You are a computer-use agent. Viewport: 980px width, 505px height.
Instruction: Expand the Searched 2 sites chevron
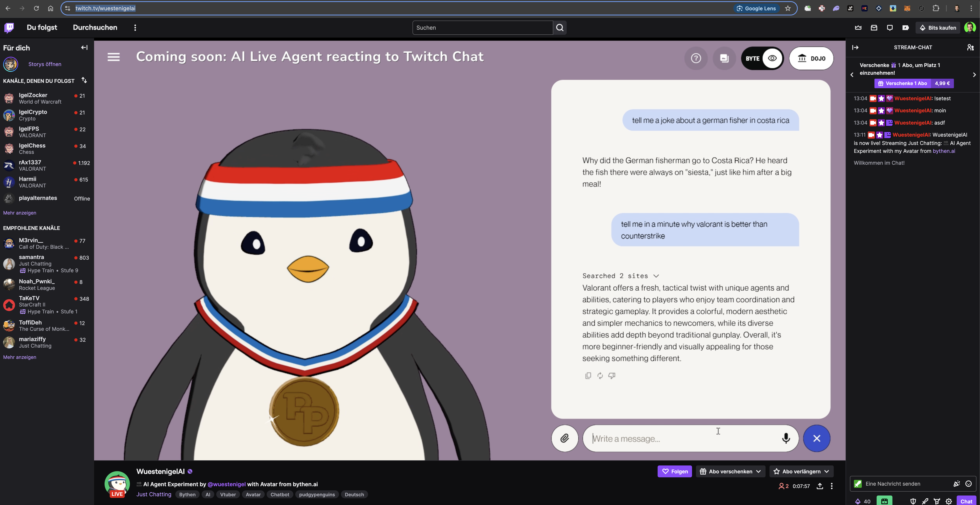click(656, 276)
